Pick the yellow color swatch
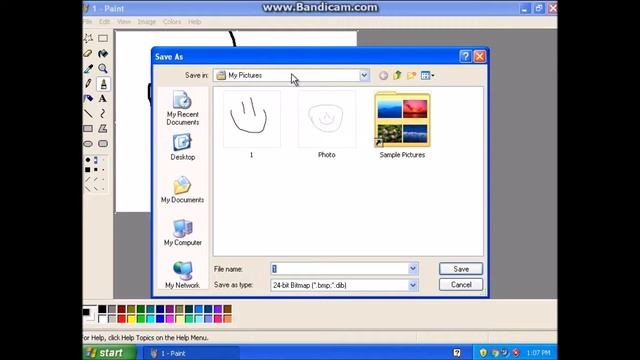Screen dimensions: 640x360 tap(131, 318)
